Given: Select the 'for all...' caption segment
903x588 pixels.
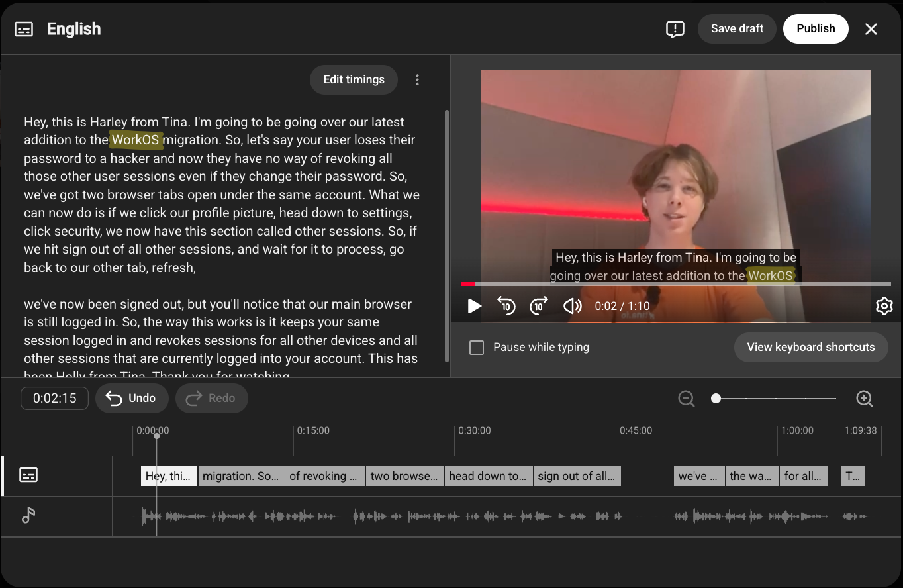Looking at the screenshot, I should tap(803, 476).
